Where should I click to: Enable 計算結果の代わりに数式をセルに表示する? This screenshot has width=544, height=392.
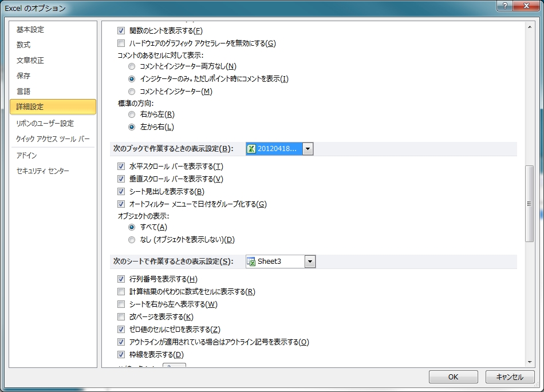(121, 291)
